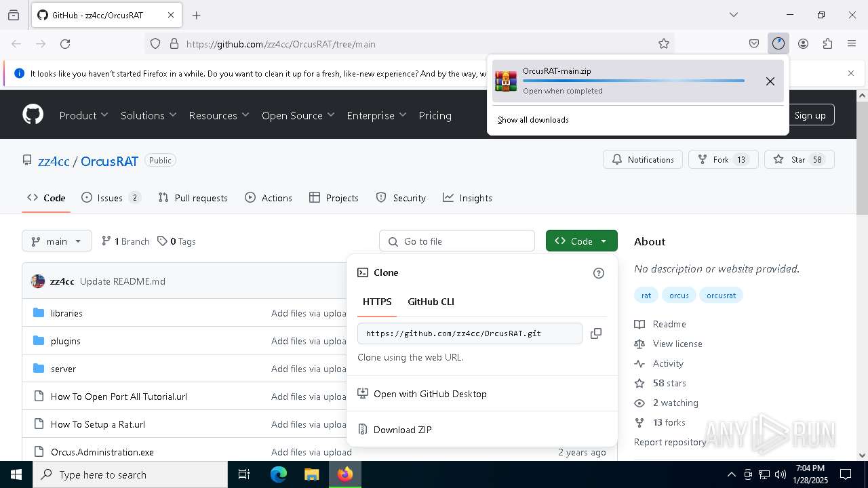Click Open with GitHub Desktop
The image size is (868, 488).
430,394
